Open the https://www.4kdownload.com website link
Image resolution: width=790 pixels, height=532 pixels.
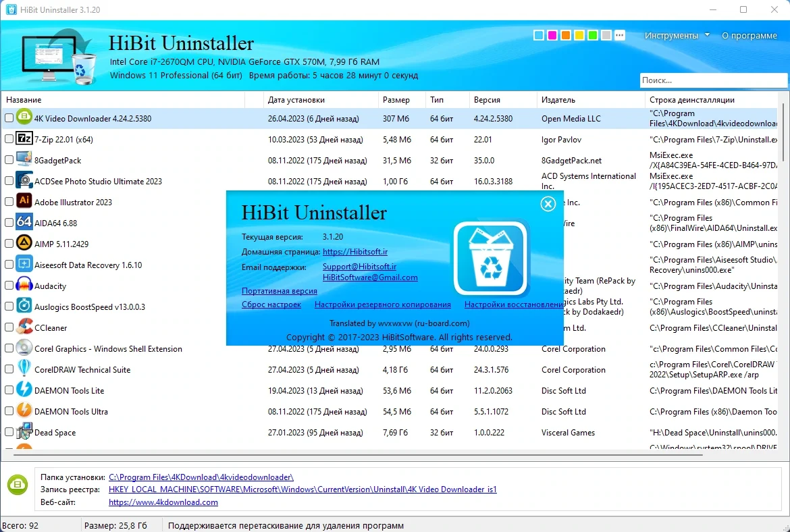(x=163, y=502)
